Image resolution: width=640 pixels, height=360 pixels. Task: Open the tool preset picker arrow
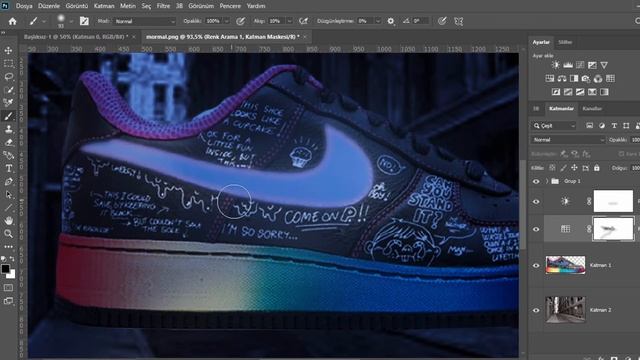pos(44,21)
